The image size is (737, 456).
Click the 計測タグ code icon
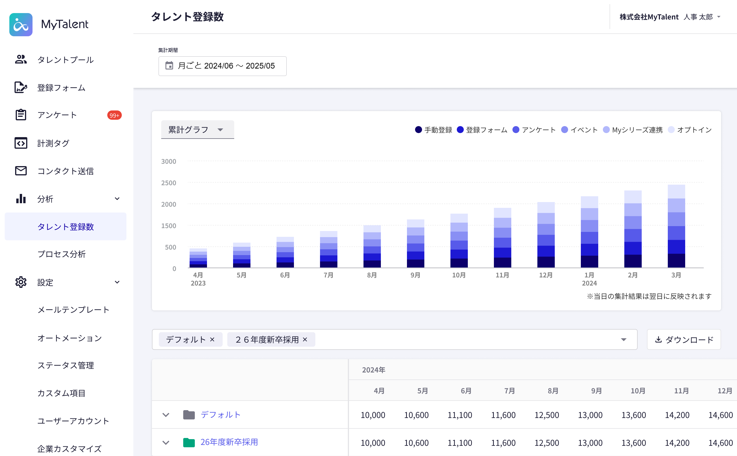tap(21, 143)
